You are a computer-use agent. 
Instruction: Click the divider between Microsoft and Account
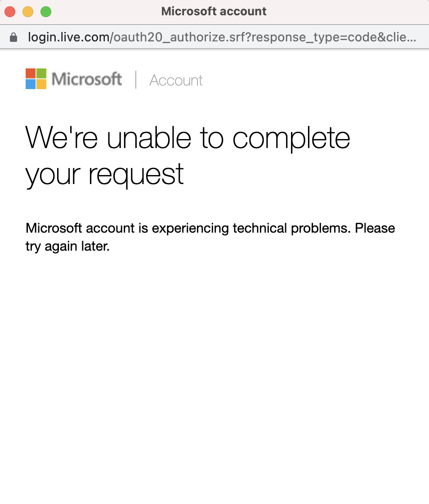coord(136,80)
